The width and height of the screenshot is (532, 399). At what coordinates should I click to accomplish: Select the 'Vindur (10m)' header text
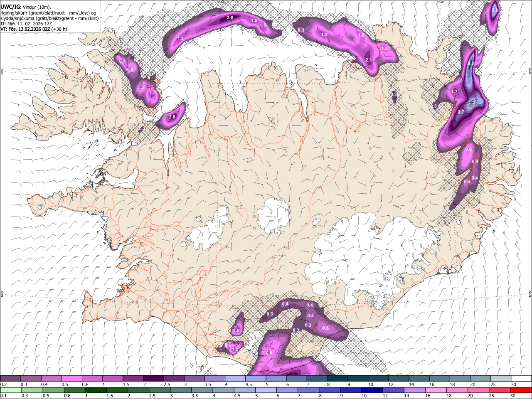[36, 7]
